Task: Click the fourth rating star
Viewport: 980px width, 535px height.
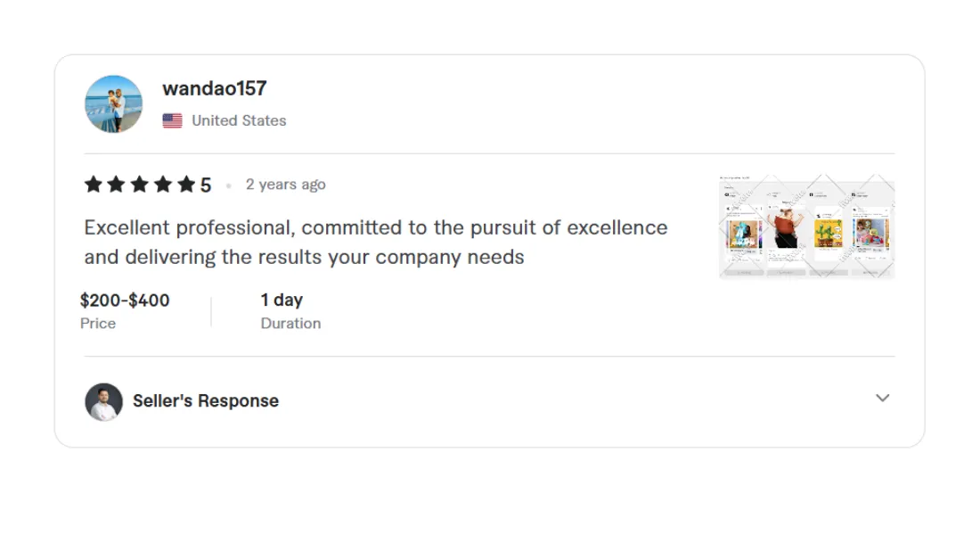Action: coord(163,185)
